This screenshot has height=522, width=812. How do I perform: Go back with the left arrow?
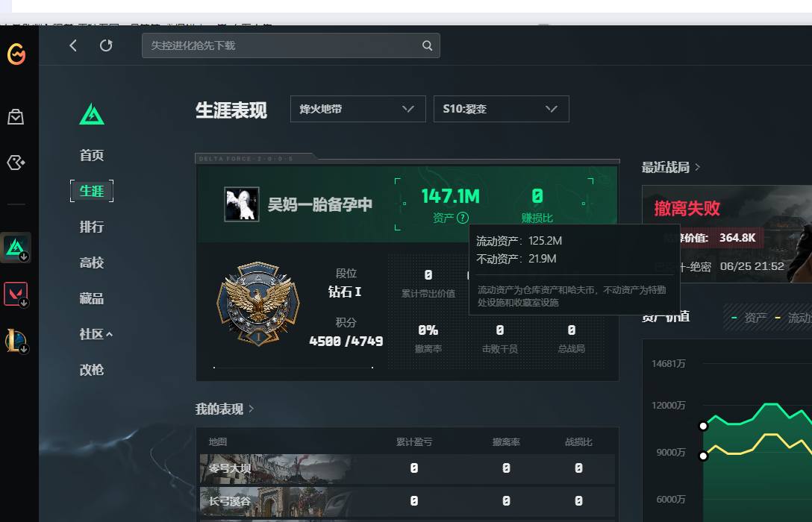(73, 45)
